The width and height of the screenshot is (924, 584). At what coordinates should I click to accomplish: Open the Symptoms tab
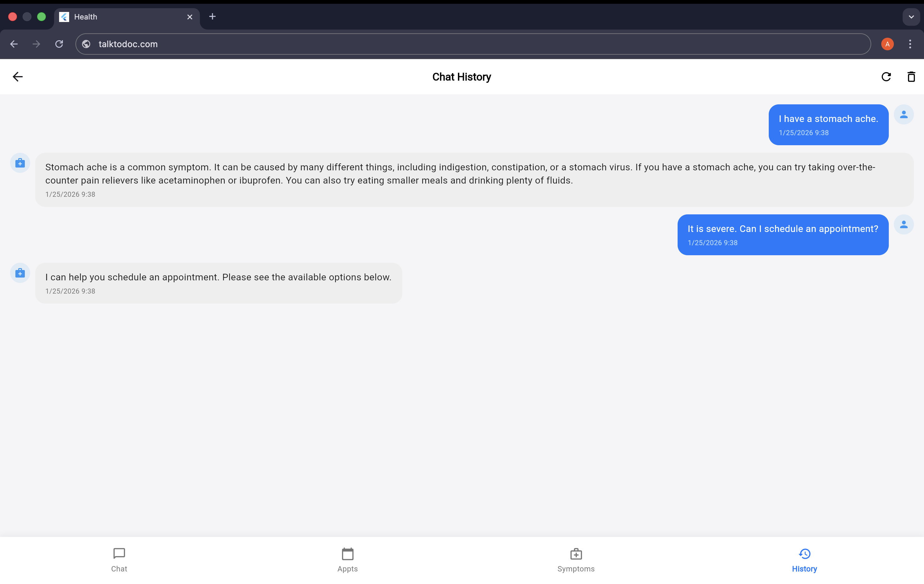coord(575,560)
